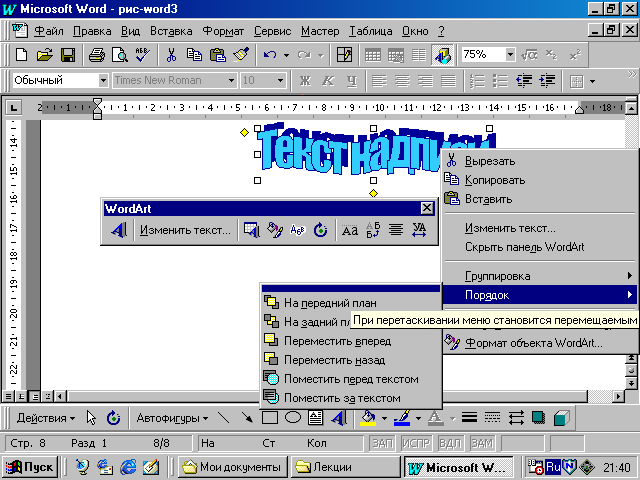Click the Пуск start button
The height and width of the screenshot is (480, 640).
(x=30, y=467)
